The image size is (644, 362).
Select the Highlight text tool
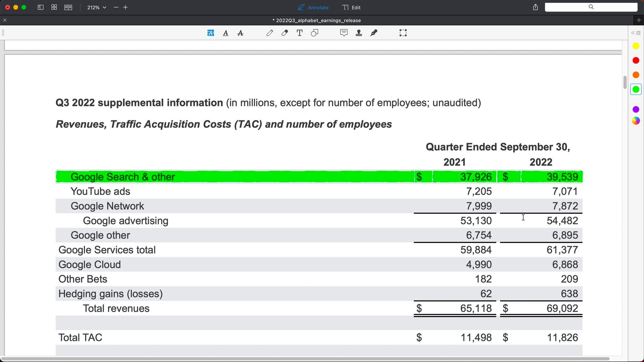pyautogui.click(x=211, y=33)
